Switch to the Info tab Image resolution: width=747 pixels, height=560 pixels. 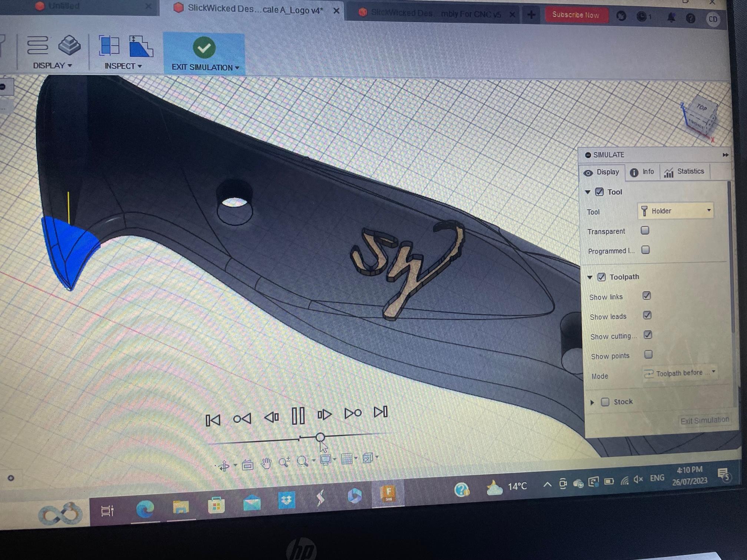[x=643, y=172]
